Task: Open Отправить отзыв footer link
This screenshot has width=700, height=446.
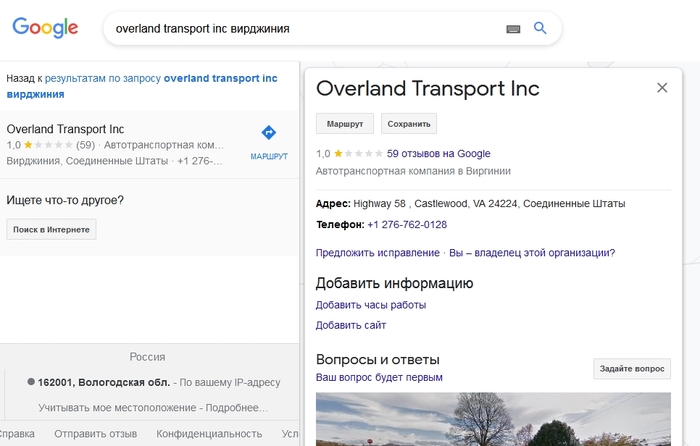Action: click(x=96, y=433)
